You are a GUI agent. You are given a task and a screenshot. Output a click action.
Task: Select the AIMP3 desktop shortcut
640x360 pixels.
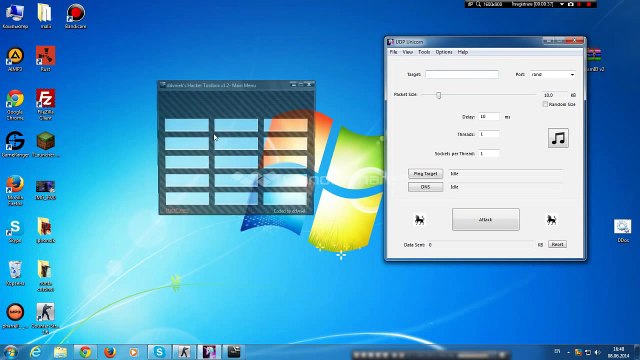click(x=15, y=60)
